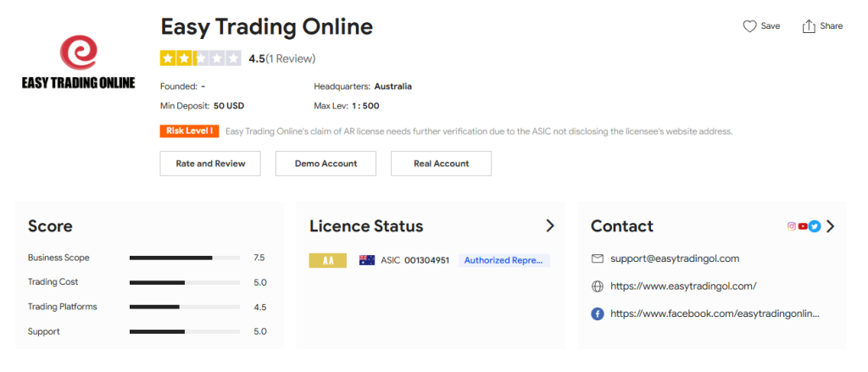Visit the easytradingol.com website link
This screenshot has width=868, height=372.
point(683,286)
